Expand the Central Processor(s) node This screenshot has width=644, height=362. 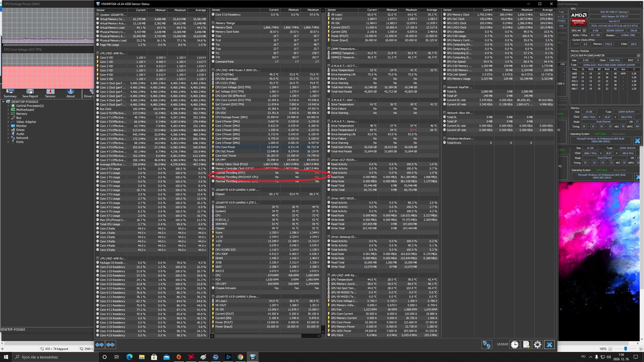click(8, 106)
